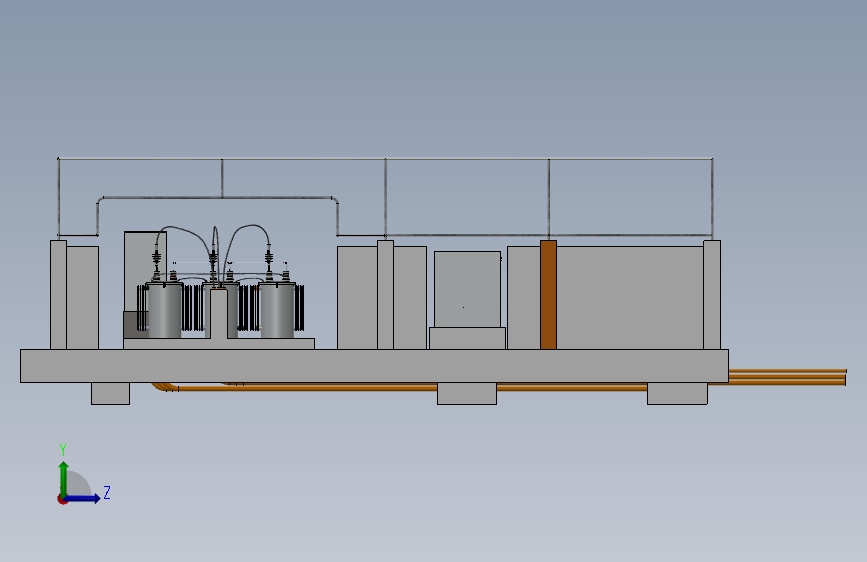The height and width of the screenshot is (562, 867).
Task: Select the tall end post nearest the triad side
Action: [x=59, y=295]
